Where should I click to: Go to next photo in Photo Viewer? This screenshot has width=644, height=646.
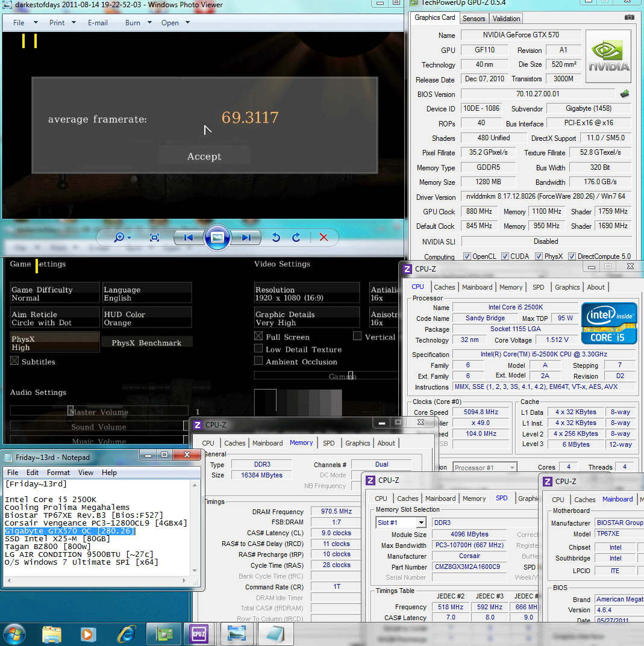click(x=246, y=237)
